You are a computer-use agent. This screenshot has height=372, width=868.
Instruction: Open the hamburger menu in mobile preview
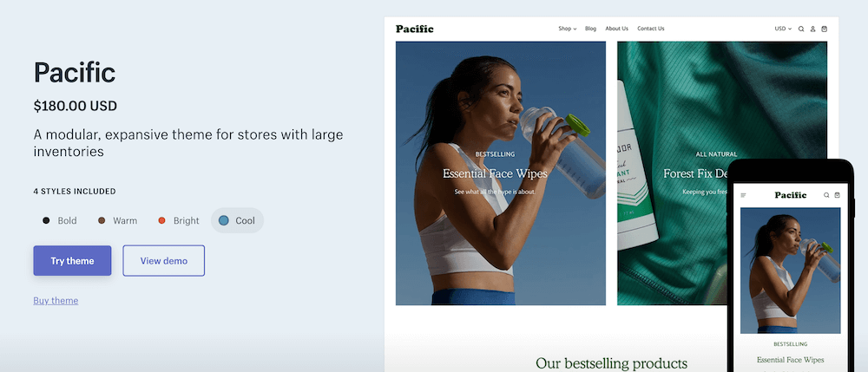(x=744, y=195)
